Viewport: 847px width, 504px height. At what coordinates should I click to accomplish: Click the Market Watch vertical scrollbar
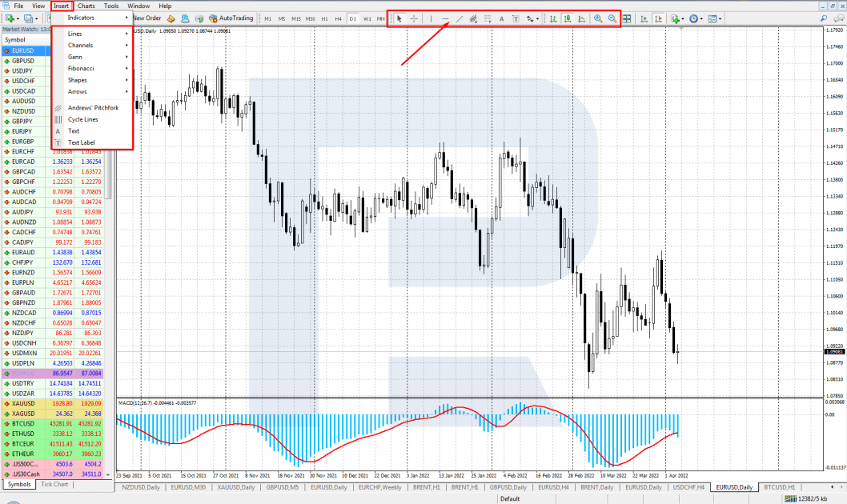click(108, 173)
